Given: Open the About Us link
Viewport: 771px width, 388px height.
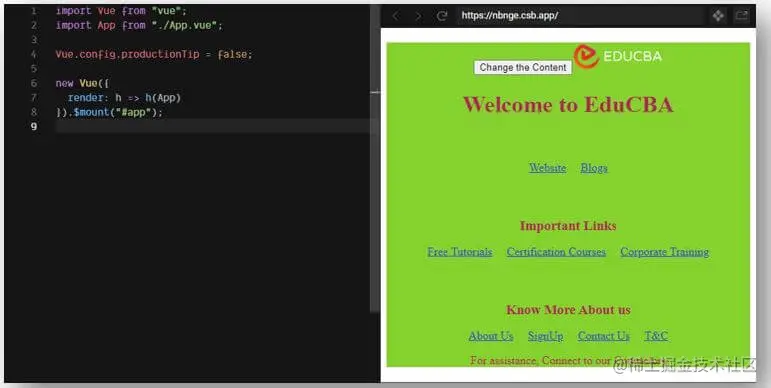Looking at the screenshot, I should (491, 336).
